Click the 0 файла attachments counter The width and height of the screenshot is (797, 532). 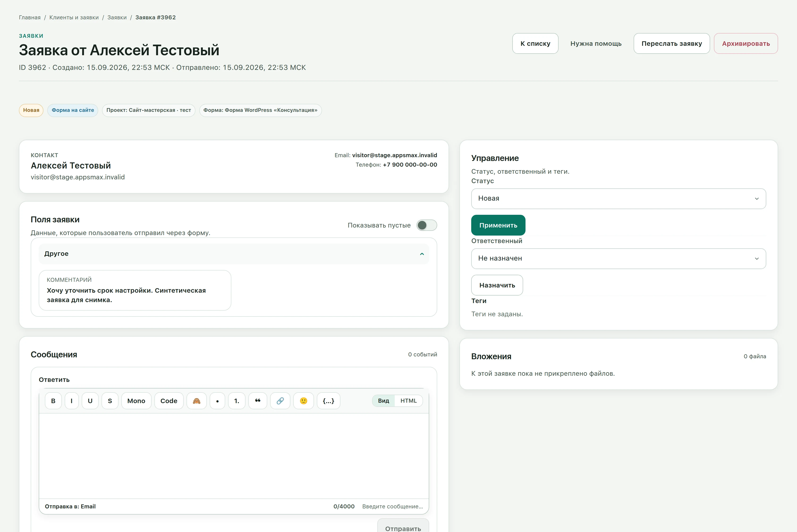(755, 356)
